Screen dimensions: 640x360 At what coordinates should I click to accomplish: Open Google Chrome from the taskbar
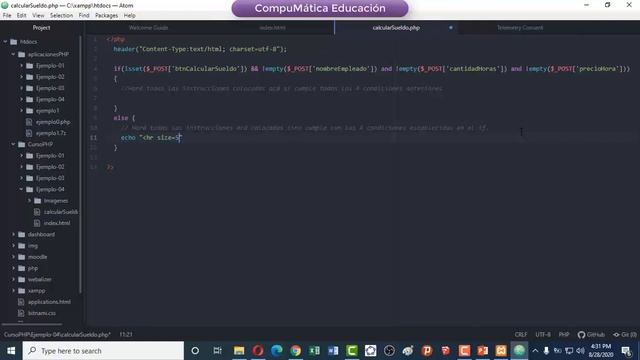tap(296, 351)
